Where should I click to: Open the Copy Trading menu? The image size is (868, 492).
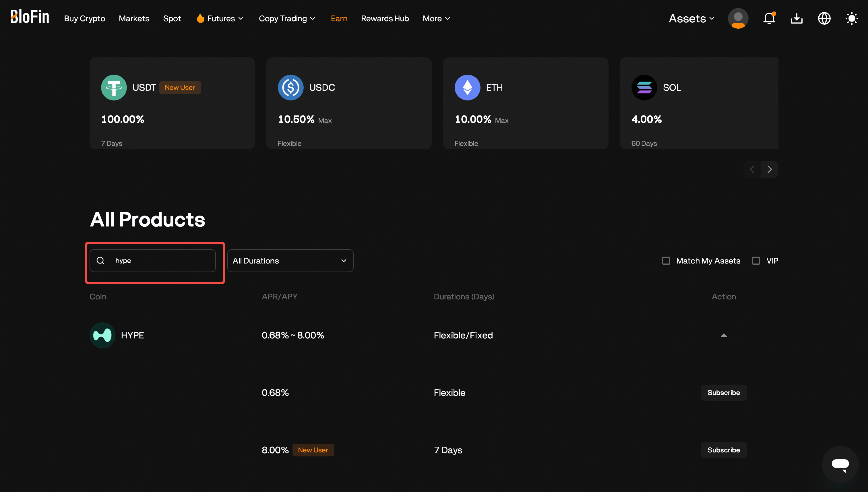tap(287, 19)
